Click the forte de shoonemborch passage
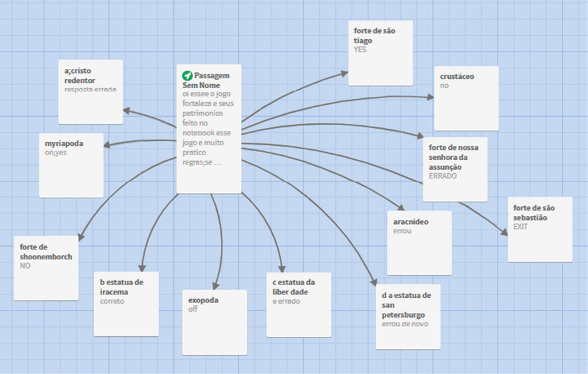This screenshot has height=374, width=588. (46, 268)
